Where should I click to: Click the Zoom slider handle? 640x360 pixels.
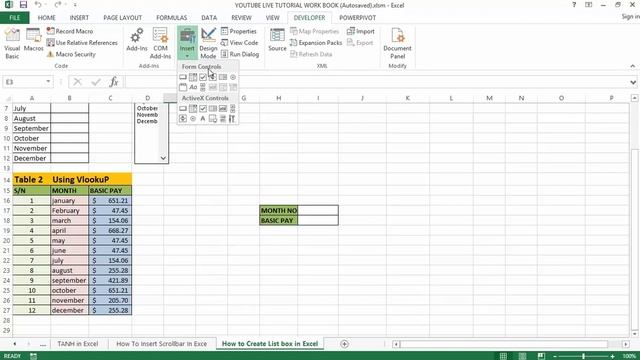[584, 356]
